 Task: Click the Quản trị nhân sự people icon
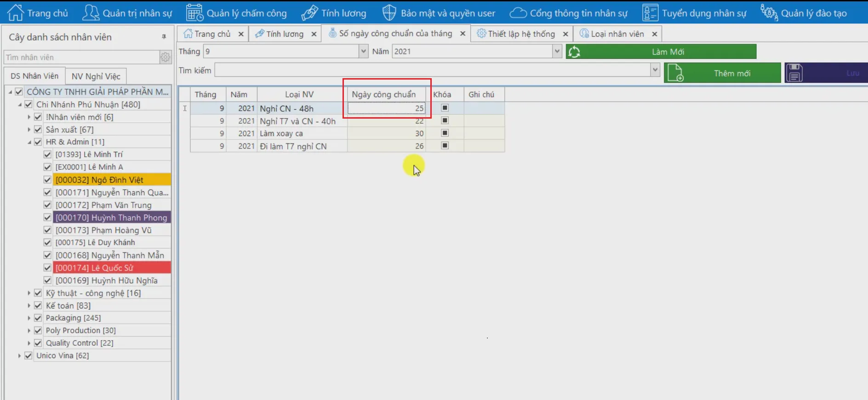(x=91, y=12)
